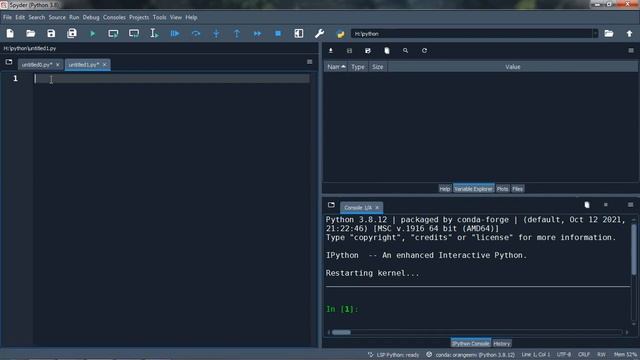Open the Tools menu
The image size is (640, 360).
(160, 18)
